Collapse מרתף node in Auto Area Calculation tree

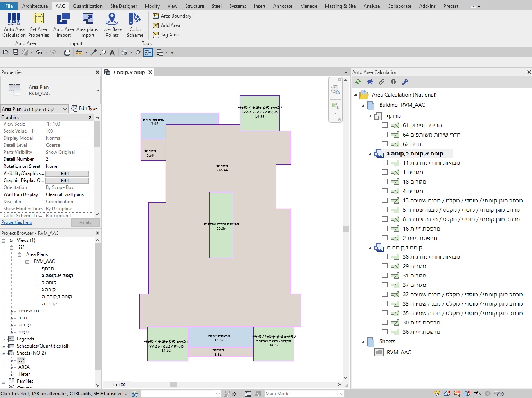370,116
